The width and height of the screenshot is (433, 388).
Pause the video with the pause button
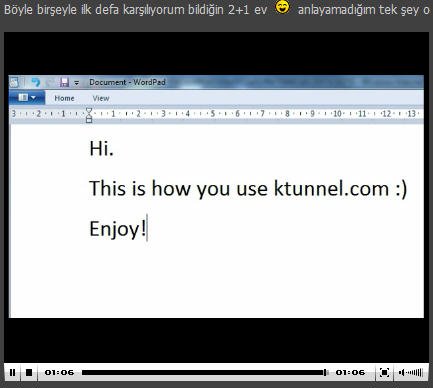(x=12, y=372)
